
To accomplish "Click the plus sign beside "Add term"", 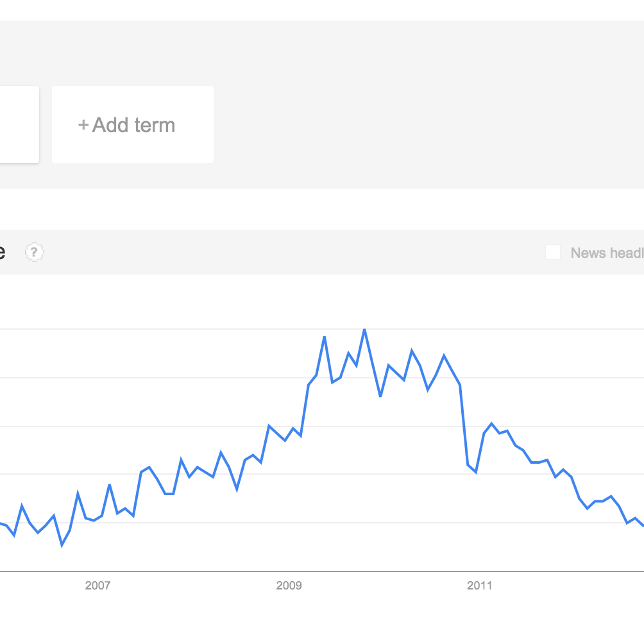I will [x=83, y=125].
